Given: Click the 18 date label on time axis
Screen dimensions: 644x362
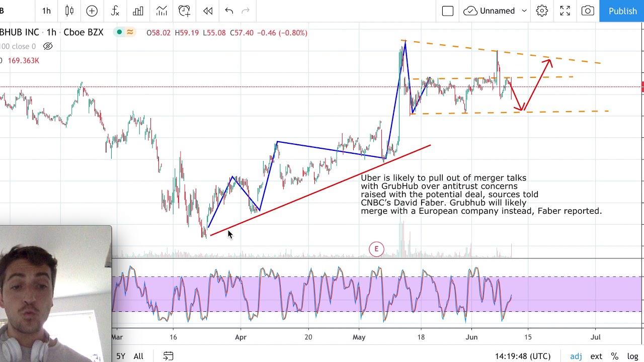Looking at the screenshot, I should click(421, 337).
